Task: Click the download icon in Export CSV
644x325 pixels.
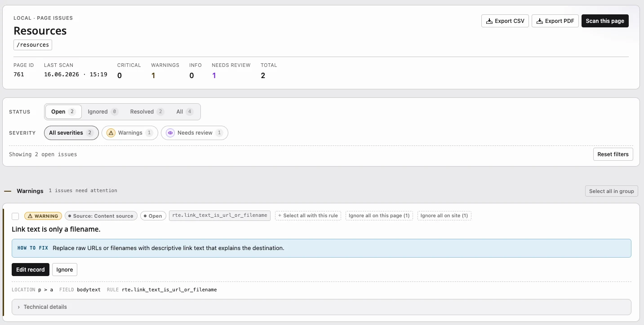Action: [x=489, y=21]
